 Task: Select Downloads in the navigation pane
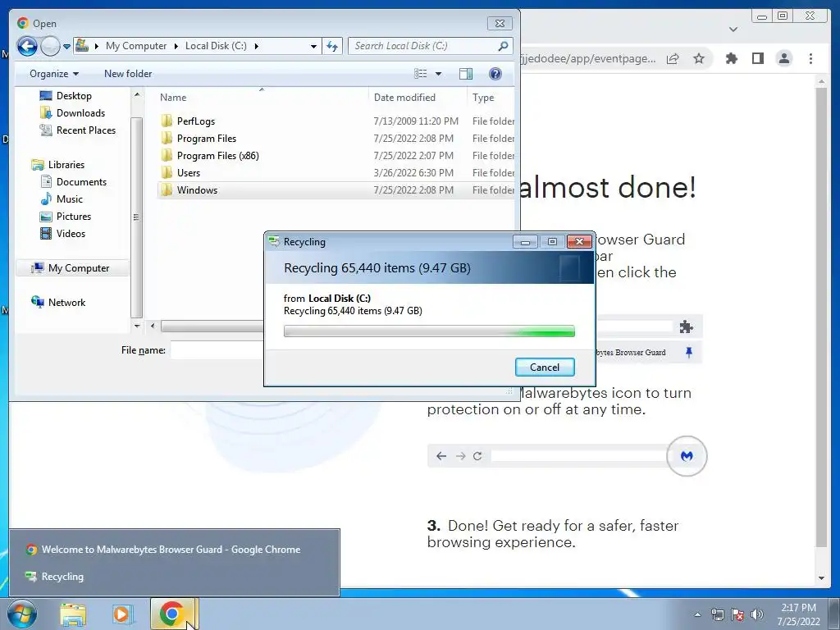pyautogui.click(x=80, y=113)
